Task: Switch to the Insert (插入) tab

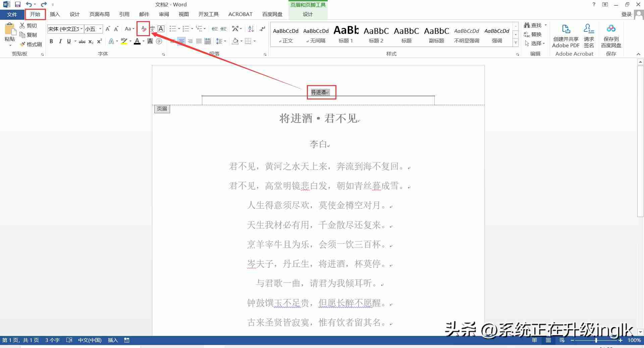Action: pyautogui.click(x=55, y=14)
